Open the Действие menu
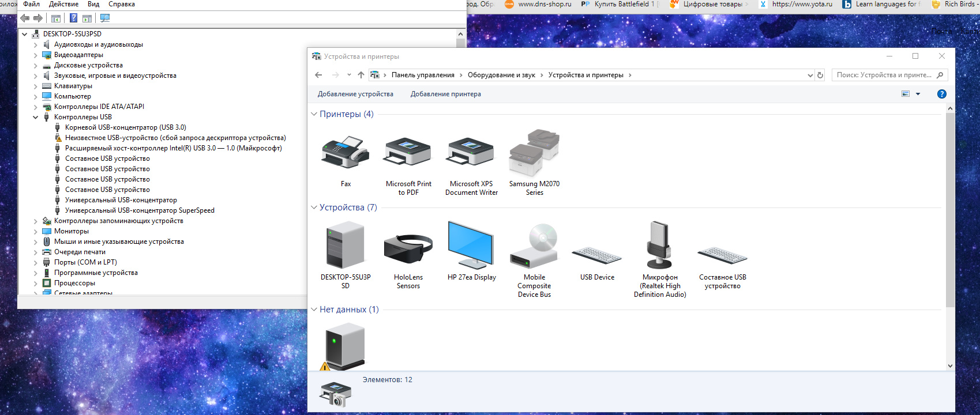 pos(63,4)
